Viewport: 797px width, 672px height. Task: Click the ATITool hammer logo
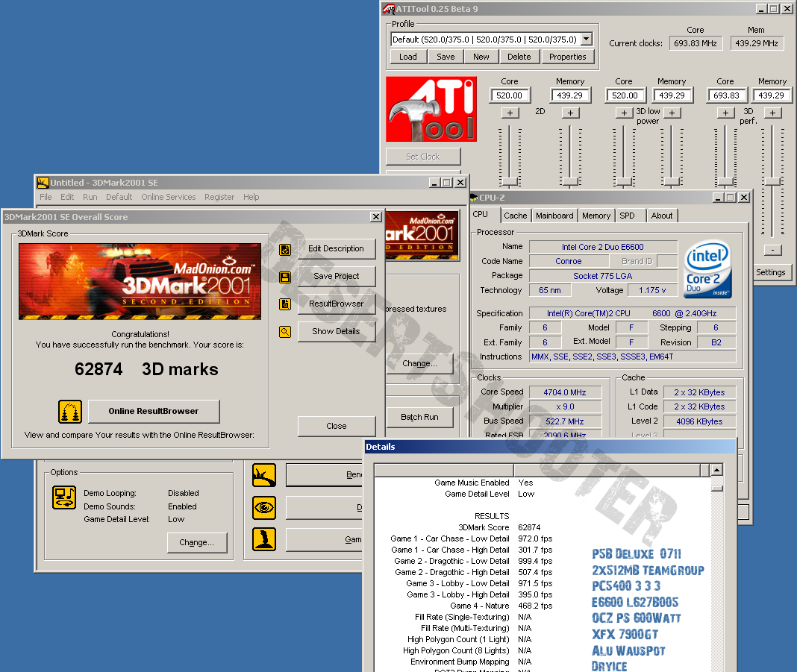(431, 109)
